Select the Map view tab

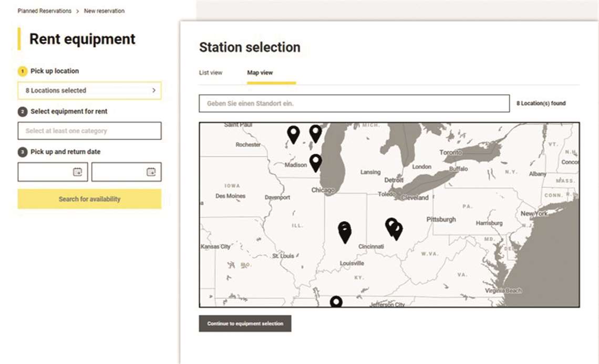[x=260, y=72]
